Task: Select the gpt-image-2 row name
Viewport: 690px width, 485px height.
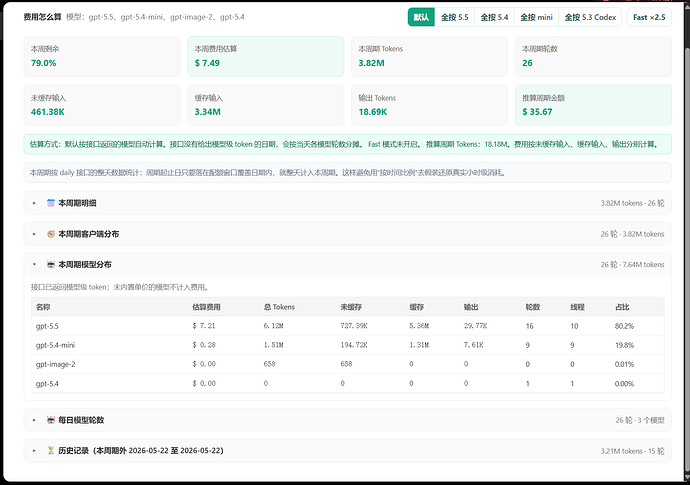Action: tap(55, 364)
